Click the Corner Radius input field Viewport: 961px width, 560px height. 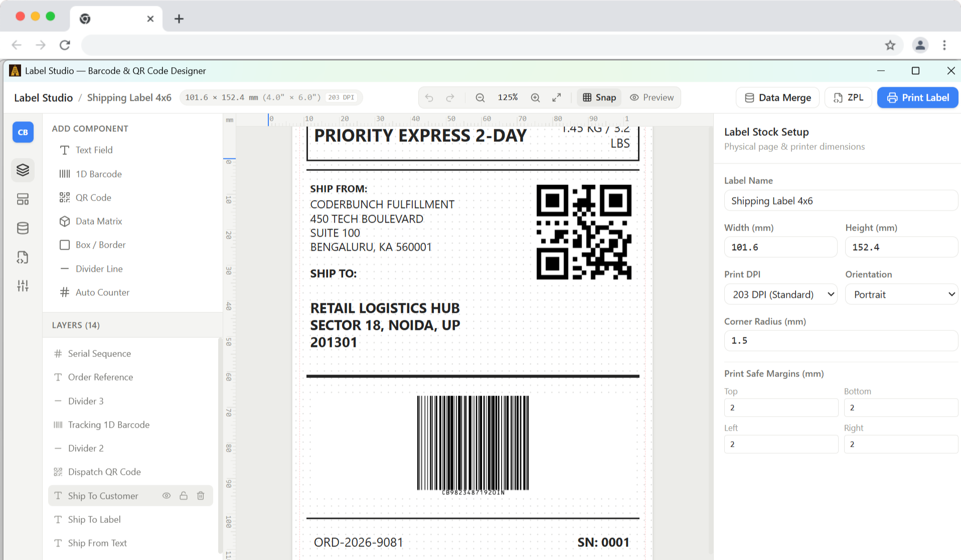pyautogui.click(x=841, y=340)
